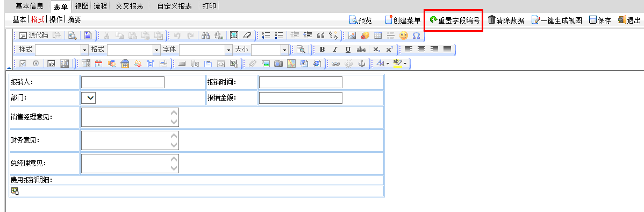Apply block quote formatting
The image size is (644, 212).
coord(320,36)
